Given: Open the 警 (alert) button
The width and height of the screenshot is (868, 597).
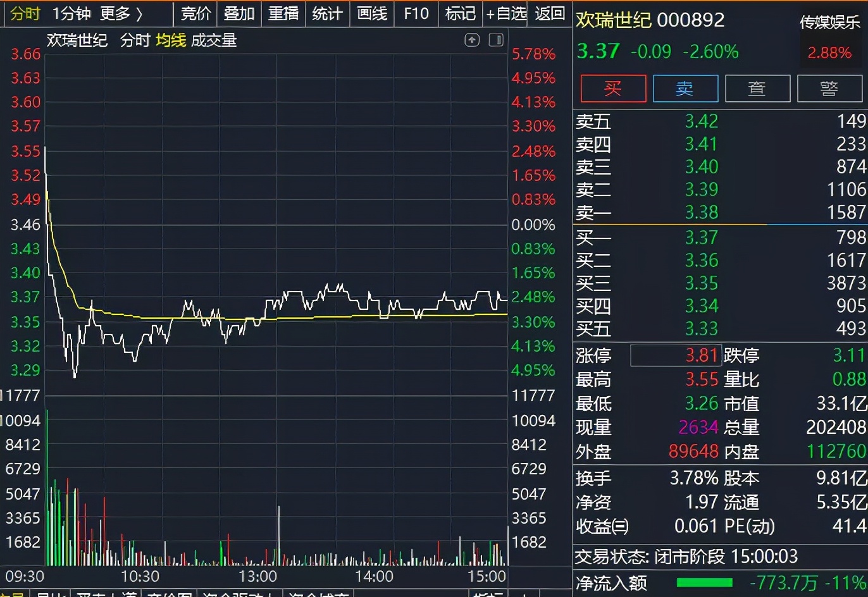Looking at the screenshot, I should coord(829,89).
